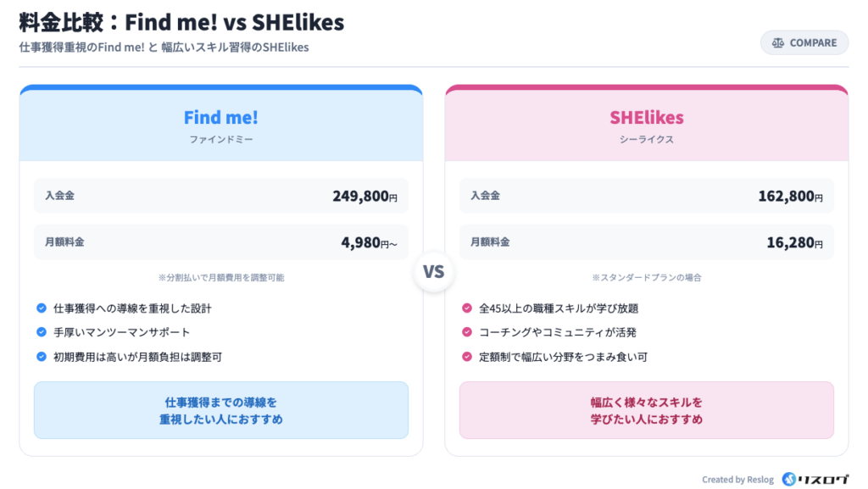868x489 pixels.
Task: Click the blue check icon beside 仕事獲得への導線を重視した設計
Action: pos(42,308)
